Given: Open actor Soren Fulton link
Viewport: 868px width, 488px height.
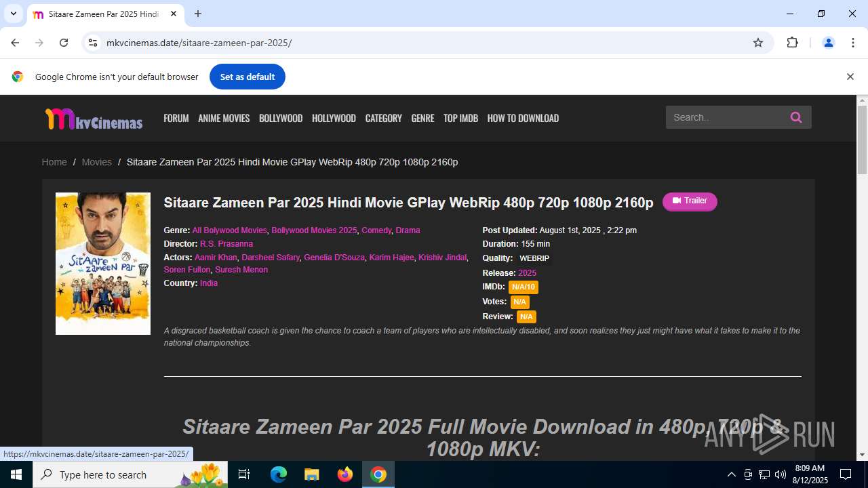Looking at the screenshot, I should 187,270.
